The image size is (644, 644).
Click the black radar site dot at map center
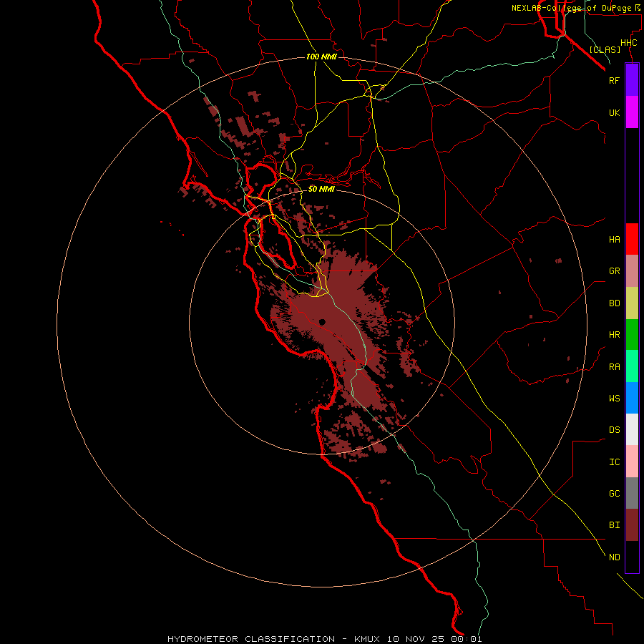pyautogui.click(x=321, y=322)
